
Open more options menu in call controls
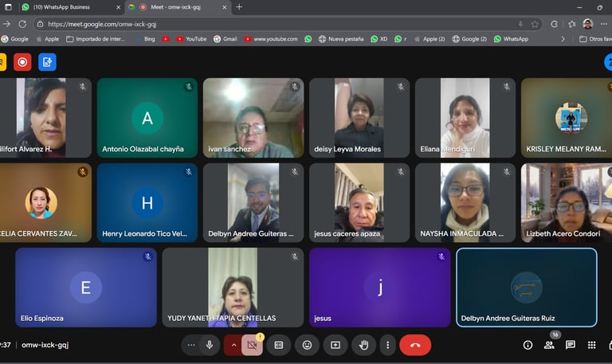pos(387,345)
